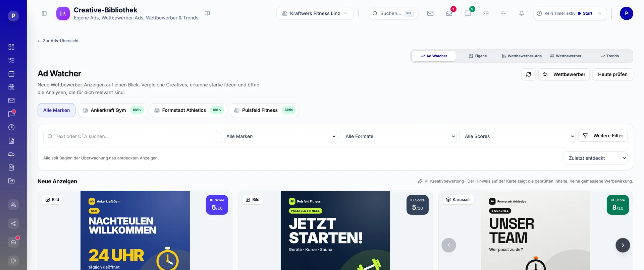Open the share nodes icon in the sidebar
The height and width of the screenshot is (270, 644).
(x=13, y=223)
